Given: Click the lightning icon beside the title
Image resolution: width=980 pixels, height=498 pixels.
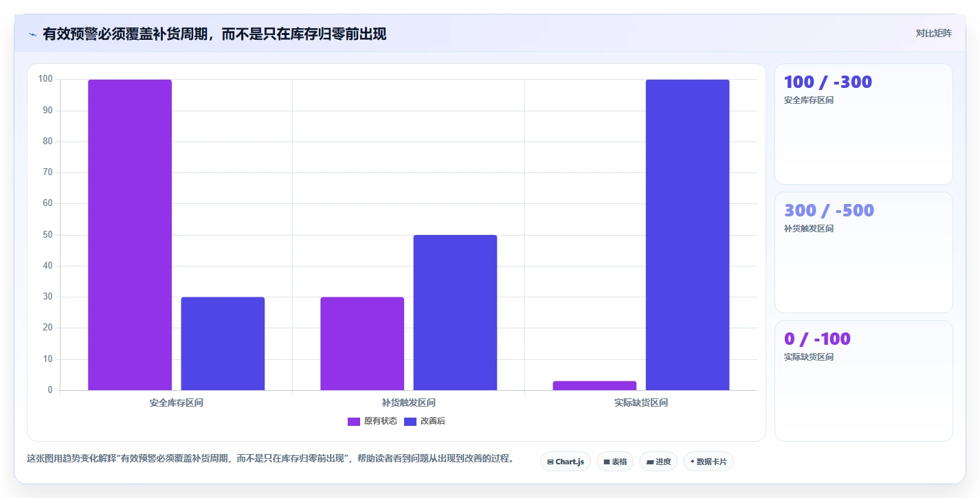Looking at the screenshot, I should tap(32, 34).
